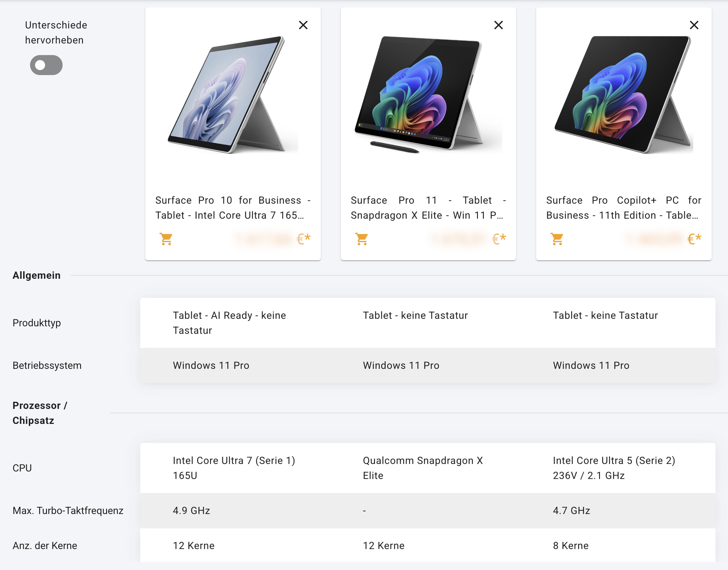Click the Surface Pro 10 product image
This screenshot has width=728, height=570.
pyautogui.click(x=233, y=94)
